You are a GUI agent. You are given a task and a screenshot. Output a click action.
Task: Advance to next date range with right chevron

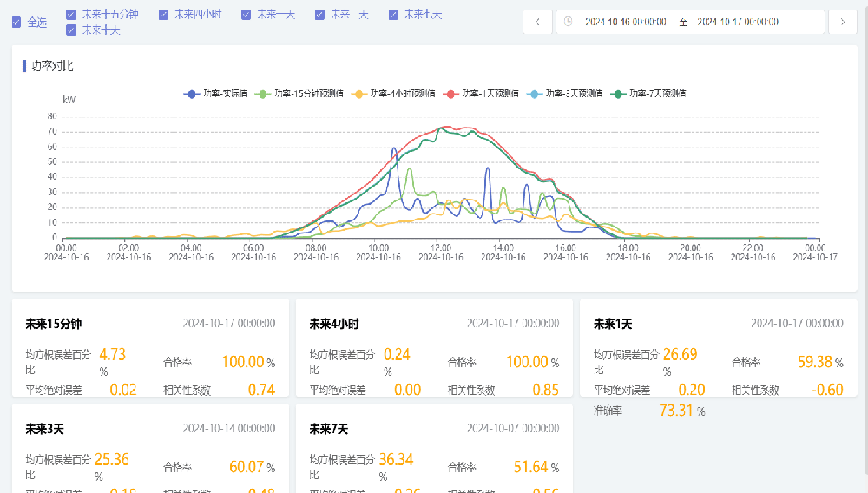842,22
